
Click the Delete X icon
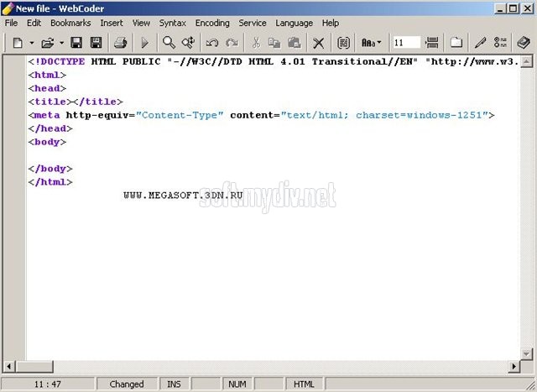pyautogui.click(x=319, y=42)
